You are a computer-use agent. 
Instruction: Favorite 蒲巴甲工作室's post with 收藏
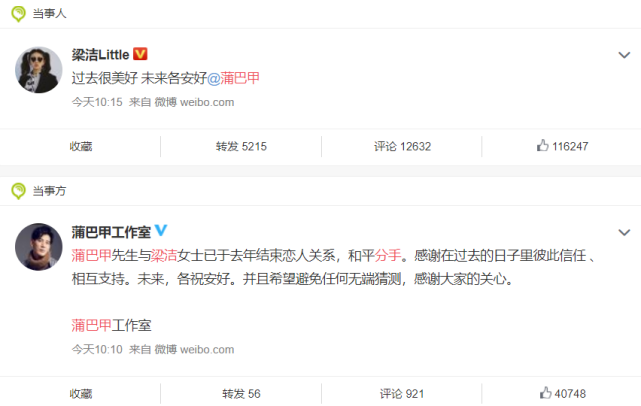point(81,394)
